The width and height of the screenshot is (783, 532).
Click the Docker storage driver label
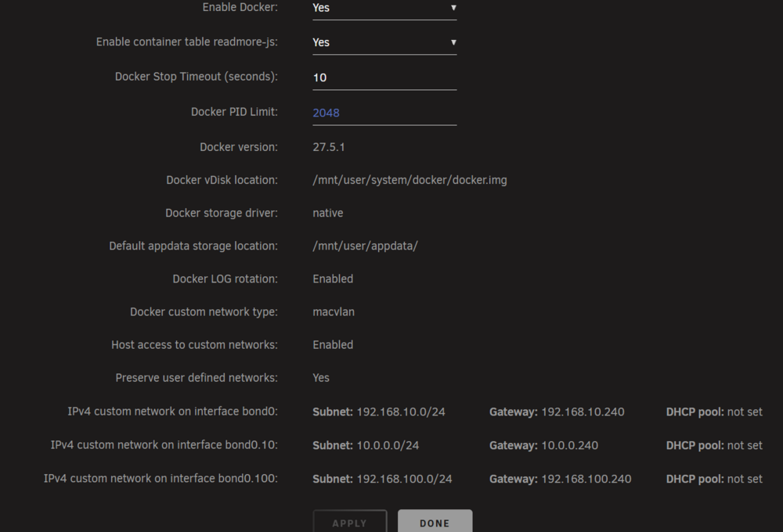click(222, 213)
